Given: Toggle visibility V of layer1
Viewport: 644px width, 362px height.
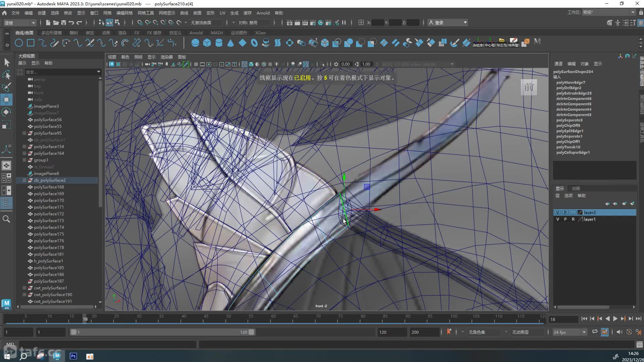Looking at the screenshot, I should pyautogui.click(x=557, y=219).
